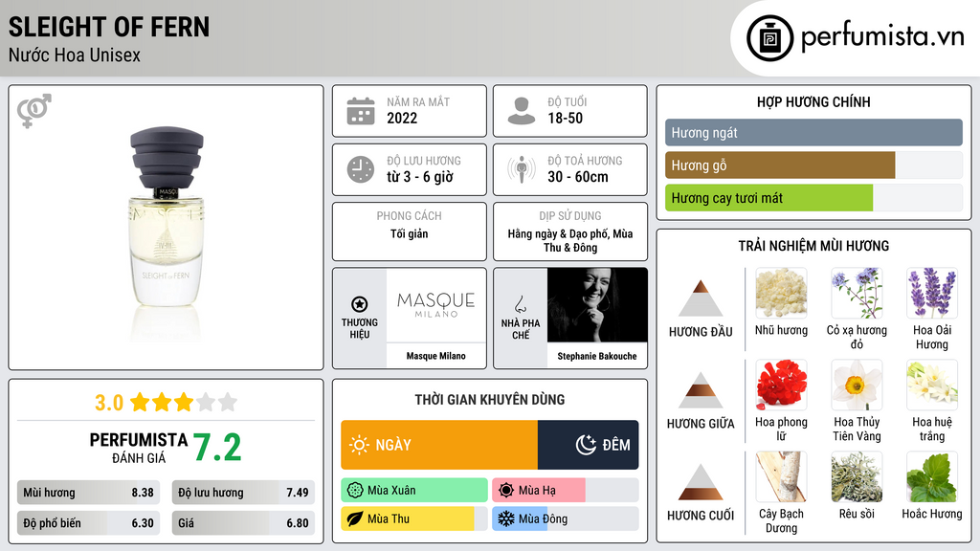The height and width of the screenshot is (551, 980).
Task: Click the 7.2 Perfumista rating score
Action: (x=217, y=448)
